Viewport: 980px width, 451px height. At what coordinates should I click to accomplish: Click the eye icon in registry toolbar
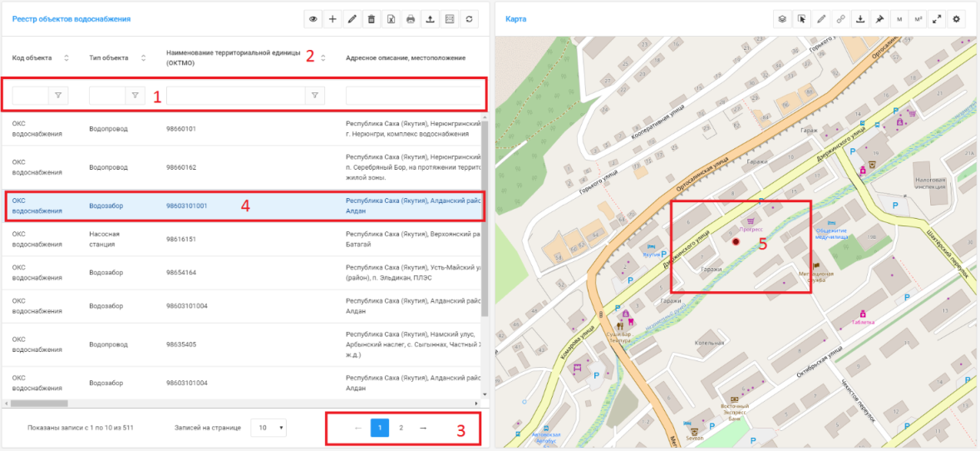pos(313,19)
